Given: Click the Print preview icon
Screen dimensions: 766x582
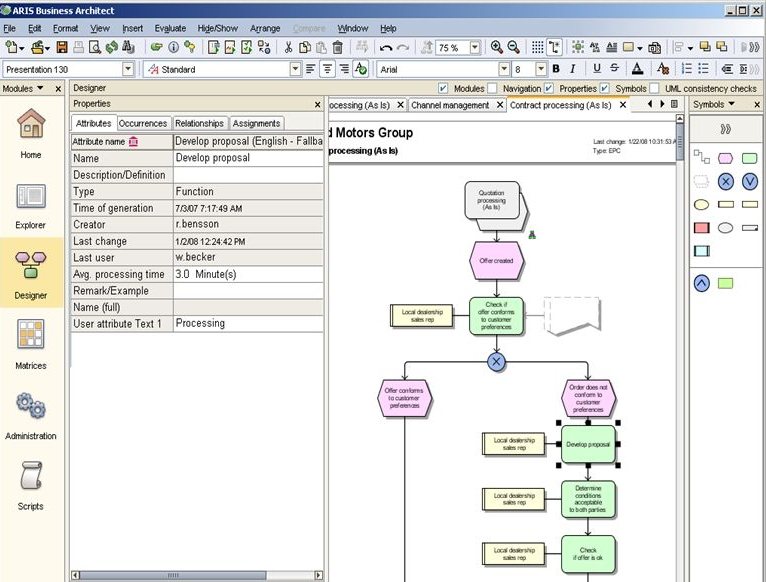Looking at the screenshot, I should coord(95,47).
